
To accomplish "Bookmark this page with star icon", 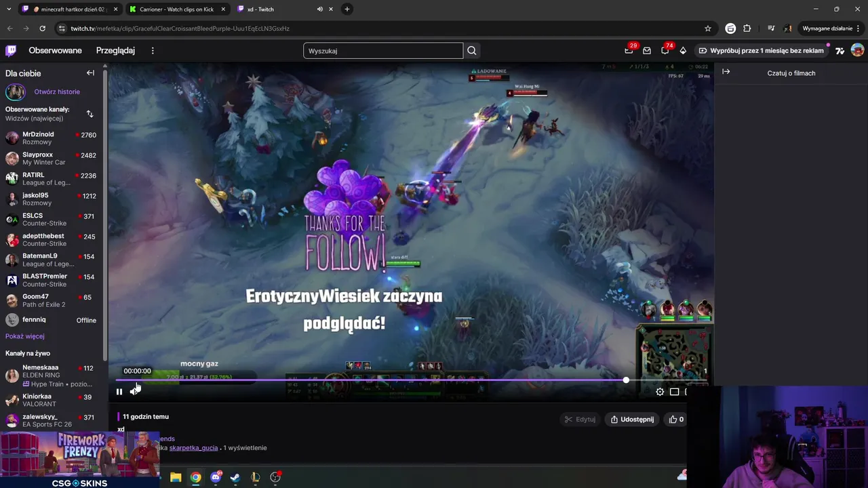I will (x=708, y=28).
